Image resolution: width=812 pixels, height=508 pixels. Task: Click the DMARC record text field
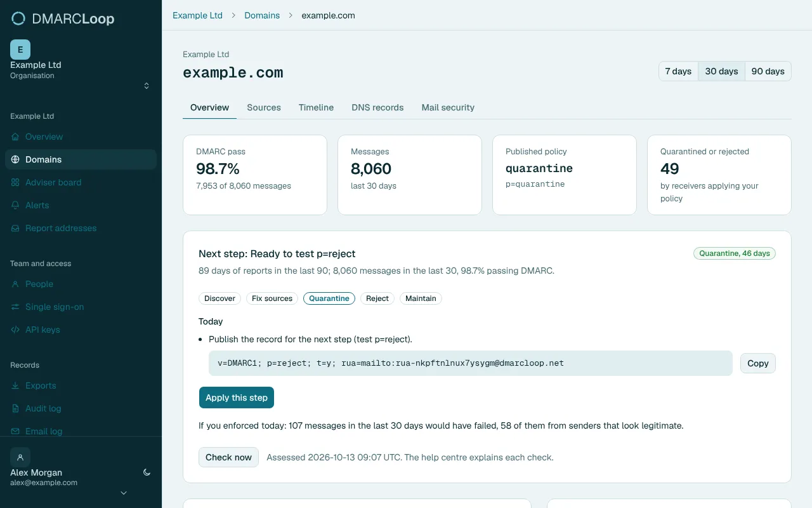click(x=471, y=363)
